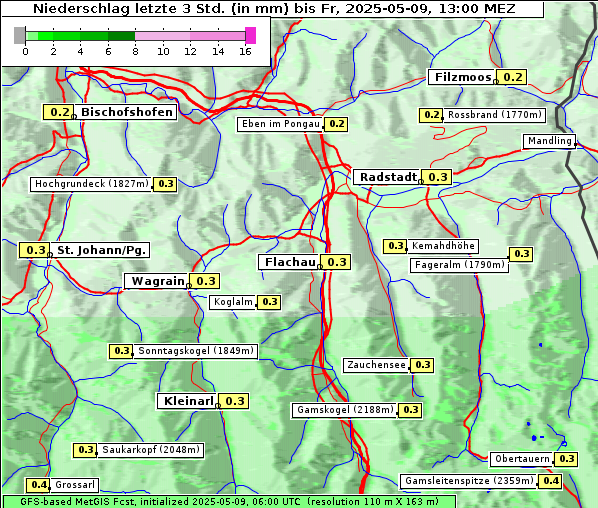
Task: Click the Fageralm (1790m) label
Action: coord(460,265)
